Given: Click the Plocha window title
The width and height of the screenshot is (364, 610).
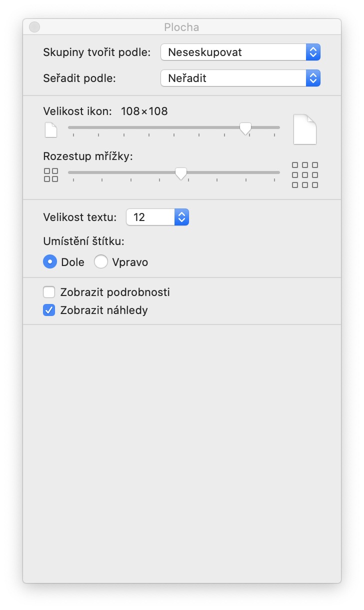Looking at the screenshot, I should (x=181, y=27).
